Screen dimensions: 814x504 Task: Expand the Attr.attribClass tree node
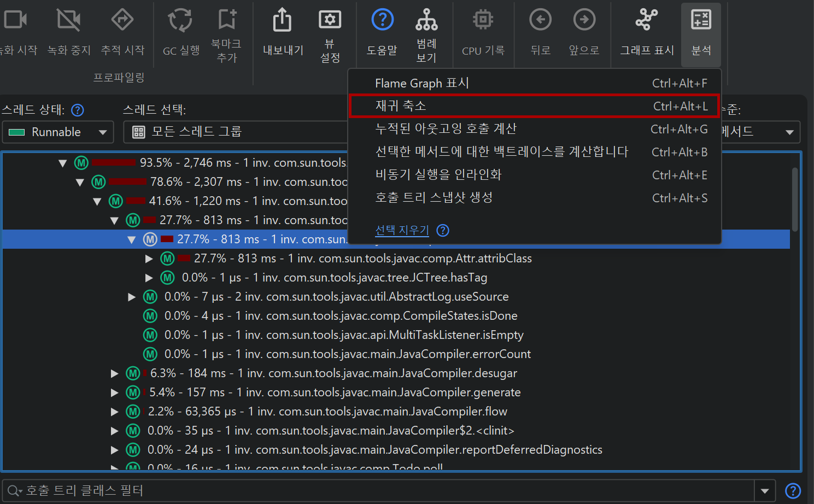pos(149,259)
